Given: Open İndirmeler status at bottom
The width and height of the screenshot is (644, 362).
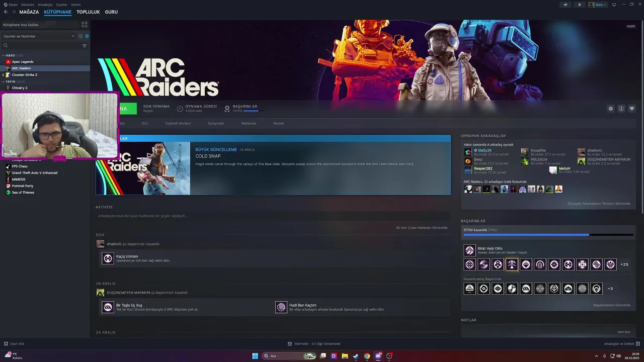Looking at the screenshot, I should [314, 344].
